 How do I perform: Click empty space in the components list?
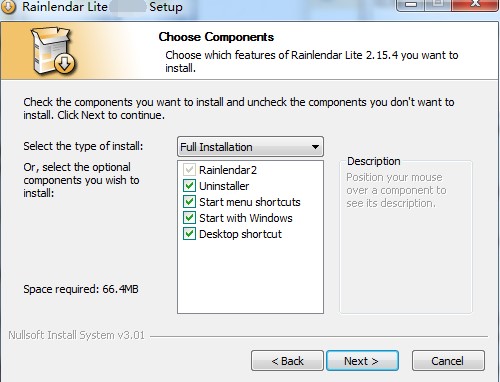(x=250, y=277)
